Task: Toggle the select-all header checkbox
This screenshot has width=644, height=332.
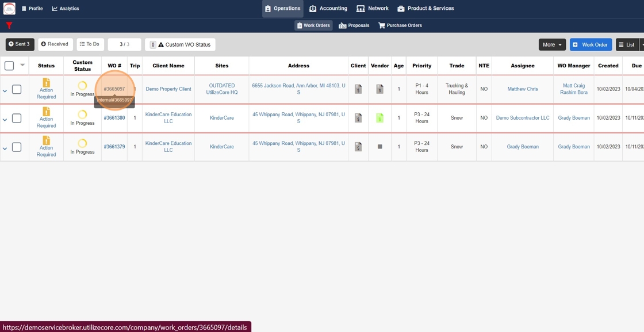Action: [x=9, y=66]
